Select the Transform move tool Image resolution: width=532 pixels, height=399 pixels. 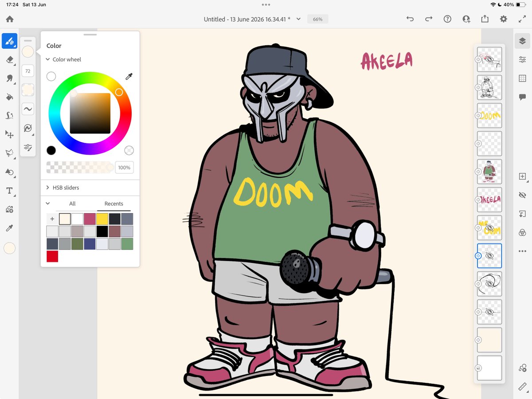tap(9, 134)
